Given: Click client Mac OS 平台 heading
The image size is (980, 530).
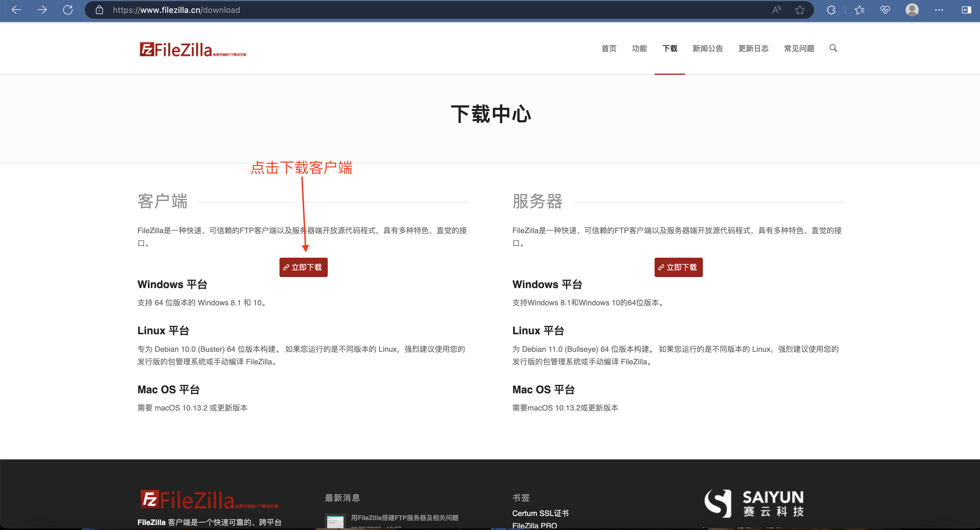Looking at the screenshot, I should [168, 389].
